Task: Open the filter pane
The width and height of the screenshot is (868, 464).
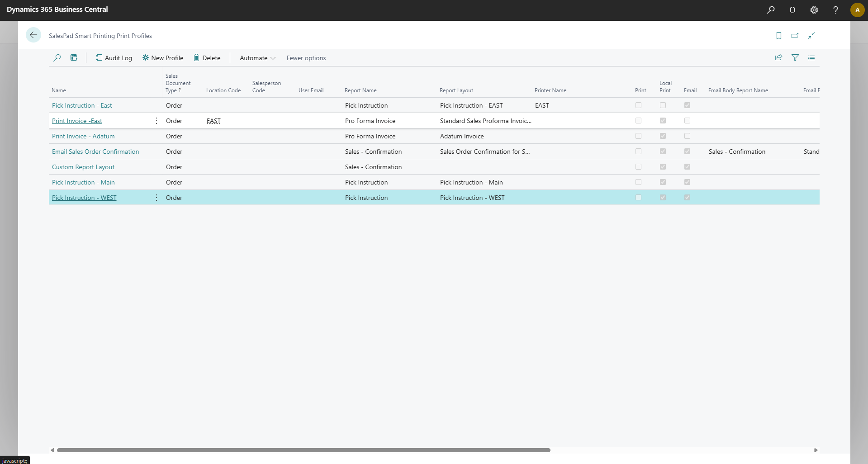Action: [x=795, y=57]
